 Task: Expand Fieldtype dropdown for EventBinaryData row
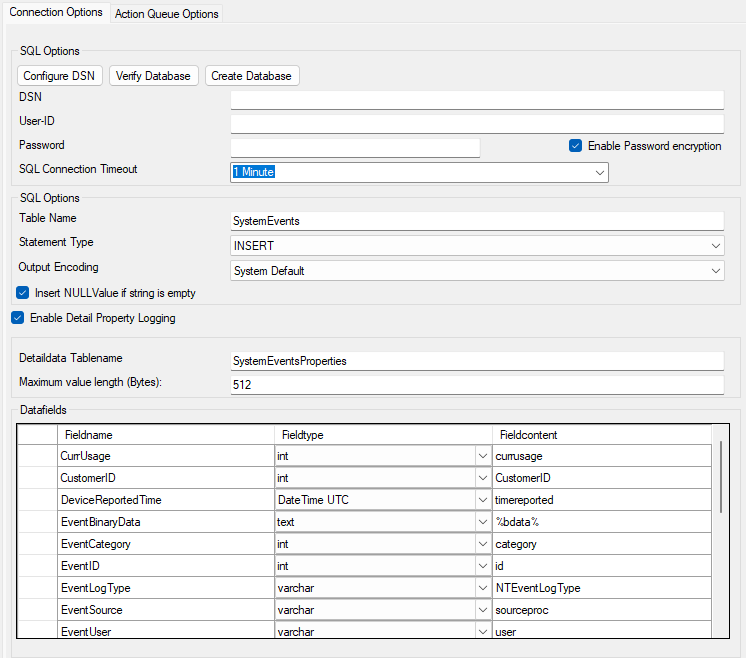(484, 522)
